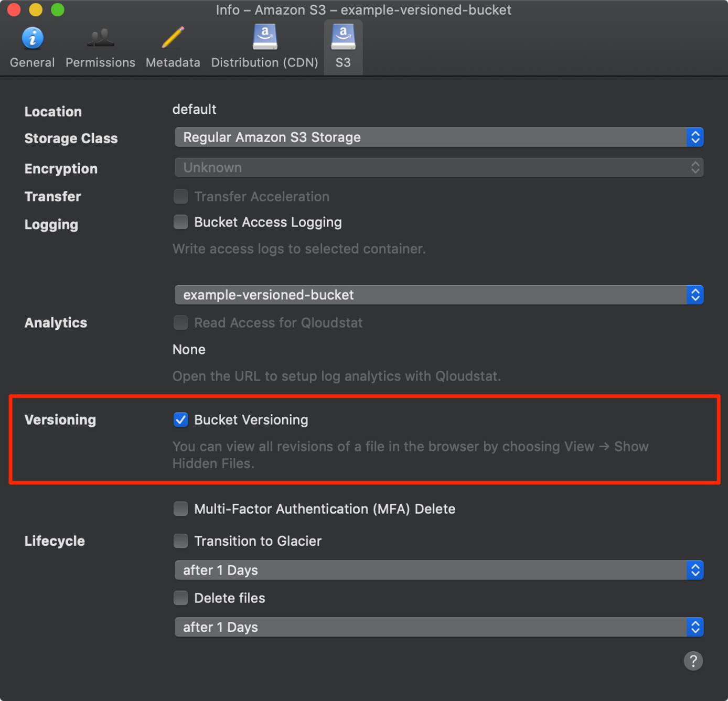Enable the Delete files lifecycle option

180,598
